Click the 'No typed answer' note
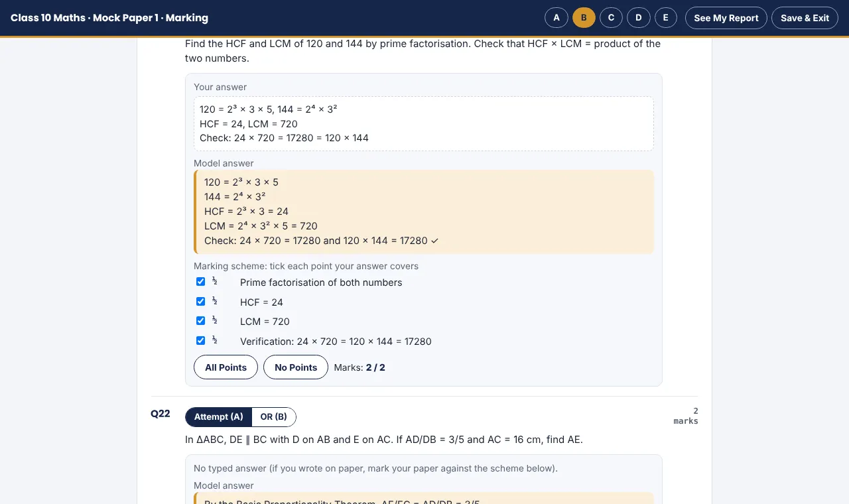The image size is (849, 504). coord(375,468)
